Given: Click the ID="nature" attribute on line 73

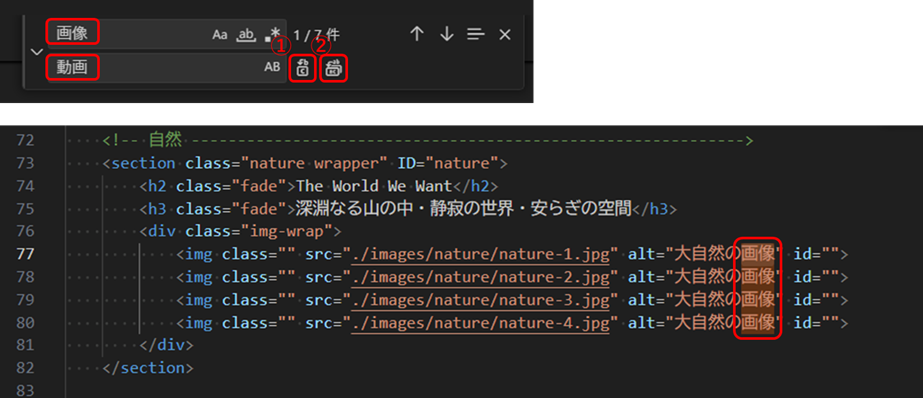Looking at the screenshot, I should point(449,163).
